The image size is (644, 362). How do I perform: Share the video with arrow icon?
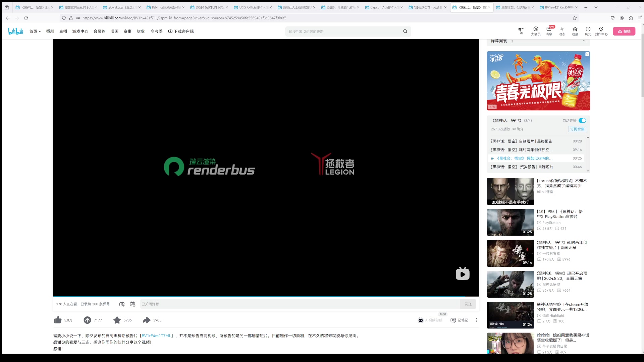coord(147,320)
